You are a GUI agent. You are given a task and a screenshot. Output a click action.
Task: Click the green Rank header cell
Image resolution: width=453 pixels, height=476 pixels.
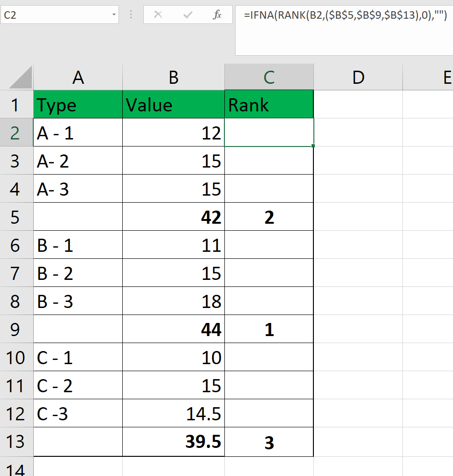tap(269, 105)
